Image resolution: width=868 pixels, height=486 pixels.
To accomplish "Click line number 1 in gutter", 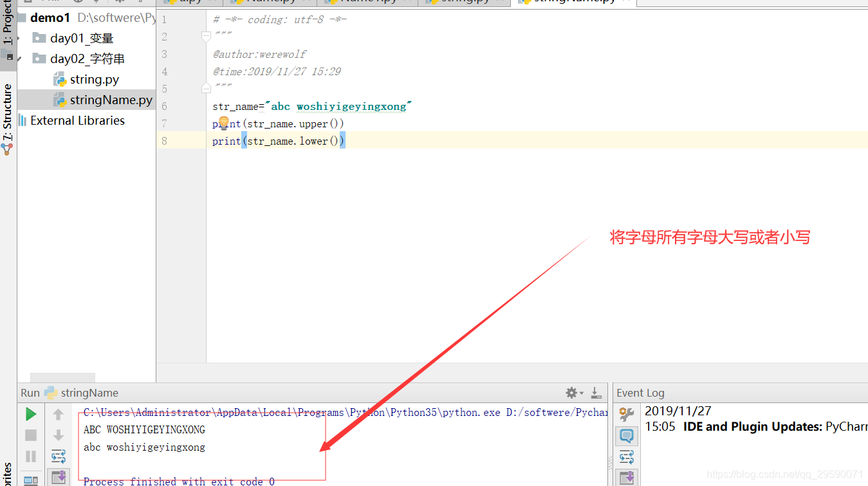I will tap(165, 19).
